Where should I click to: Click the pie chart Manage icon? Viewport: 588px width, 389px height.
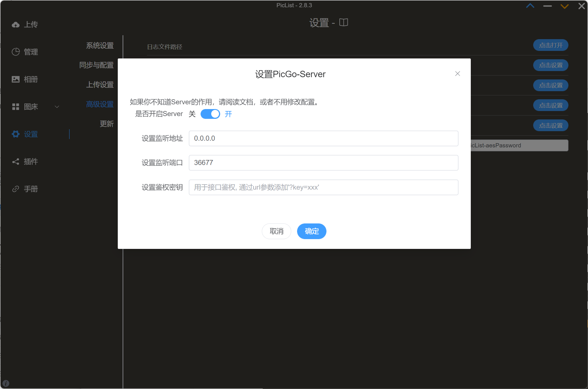pyautogui.click(x=16, y=52)
